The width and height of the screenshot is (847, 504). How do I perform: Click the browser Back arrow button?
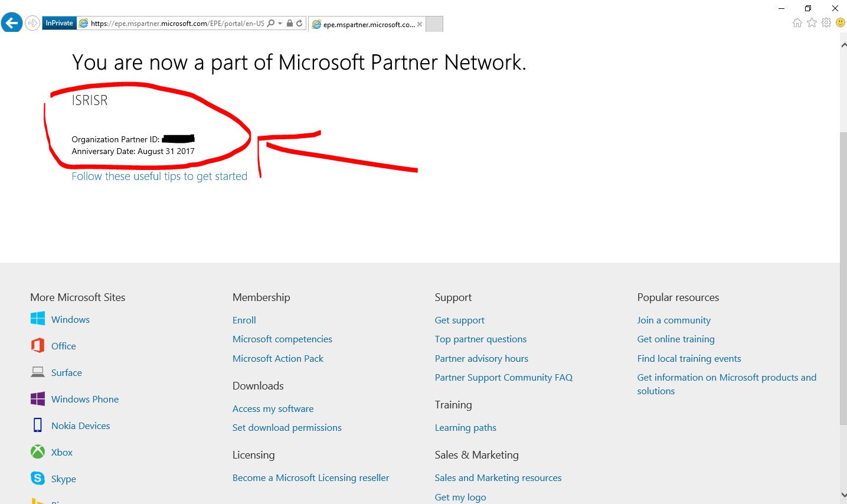[12, 23]
